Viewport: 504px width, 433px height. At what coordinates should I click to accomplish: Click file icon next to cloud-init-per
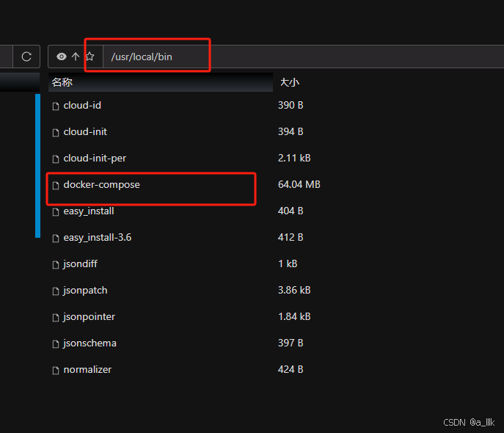click(x=56, y=159)
